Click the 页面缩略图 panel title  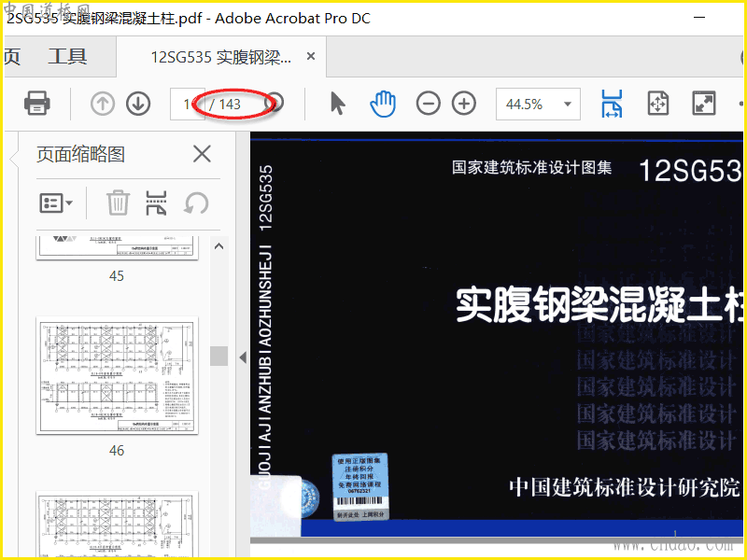coord(81,154)
